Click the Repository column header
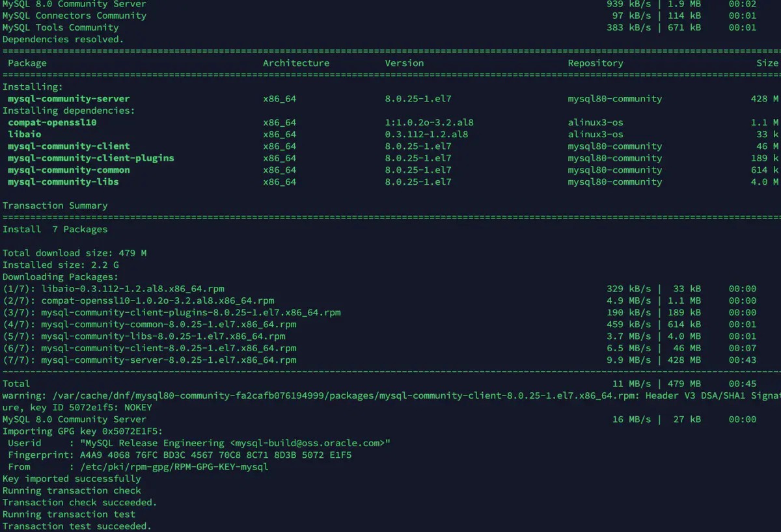The width and height of the screenshot is (781, 532). click(x=595, y=63)
